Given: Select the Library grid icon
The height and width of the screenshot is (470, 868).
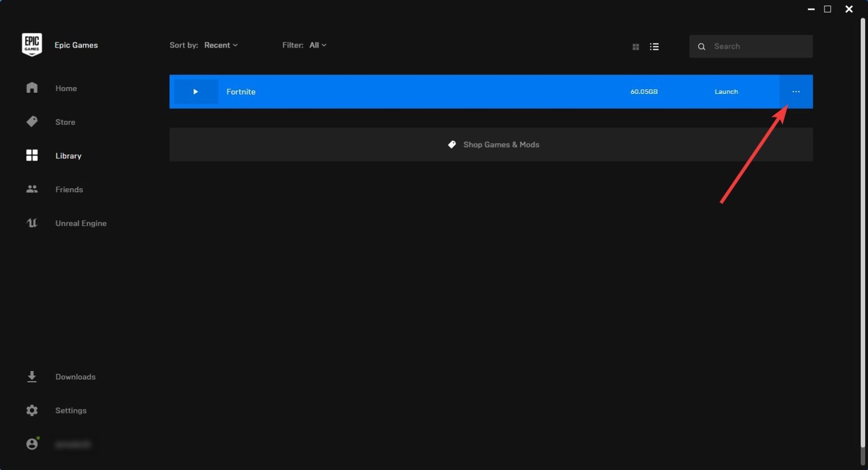Looking at the screenshot, I should pos(32,156).
